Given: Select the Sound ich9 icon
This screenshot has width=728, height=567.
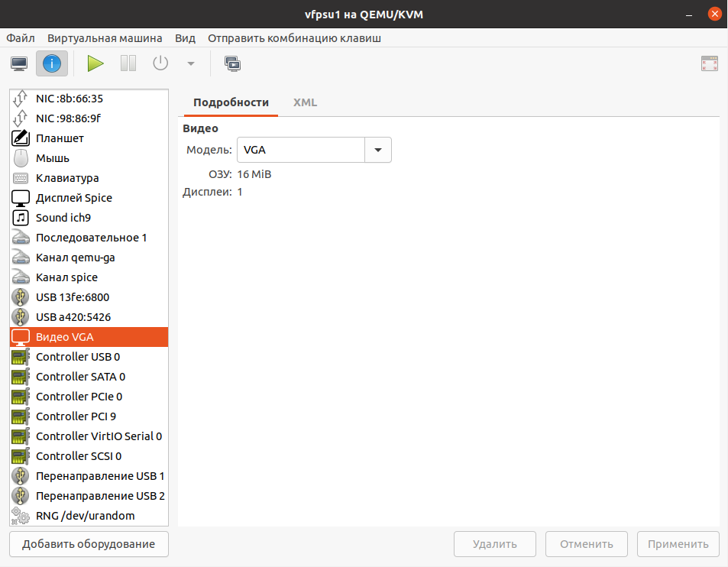Looking at the screenshot, I should point(21,218).
